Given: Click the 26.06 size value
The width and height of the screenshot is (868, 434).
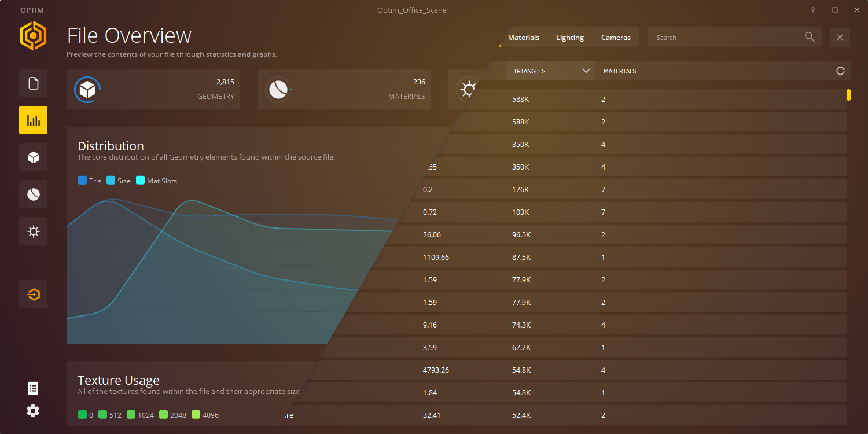Looking at the screenshot, I should 432,234.
